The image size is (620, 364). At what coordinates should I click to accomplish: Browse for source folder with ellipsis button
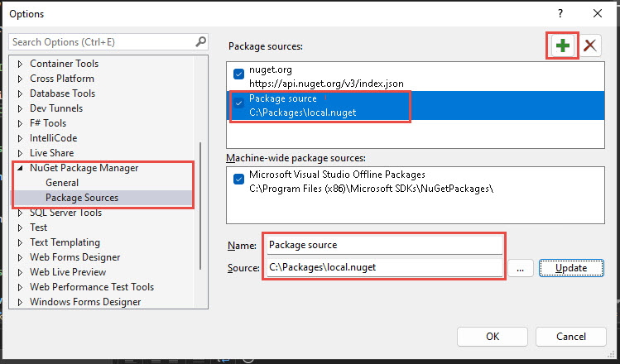point(521,268)
